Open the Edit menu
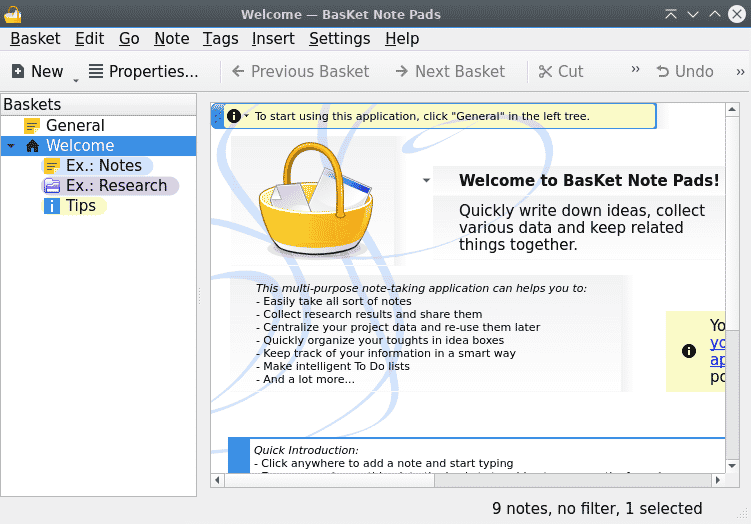 pos(90,38)
